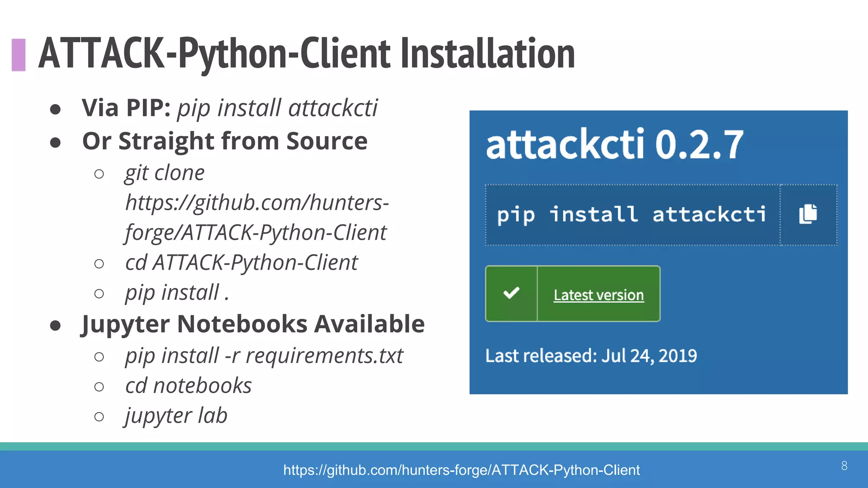Click the pip install attackcti command box
The height and width of the screenshot is (488, 868).
pos(632,215)
